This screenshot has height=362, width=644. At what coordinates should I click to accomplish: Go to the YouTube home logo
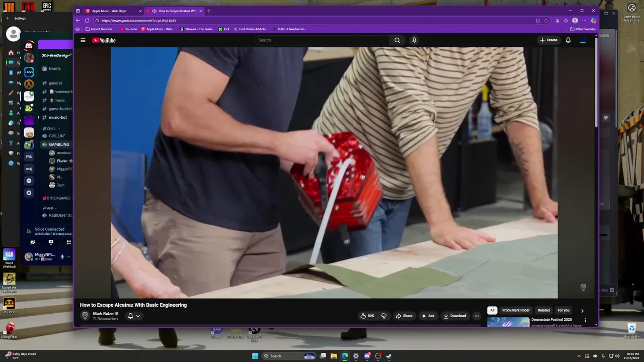tap(104, 40)
